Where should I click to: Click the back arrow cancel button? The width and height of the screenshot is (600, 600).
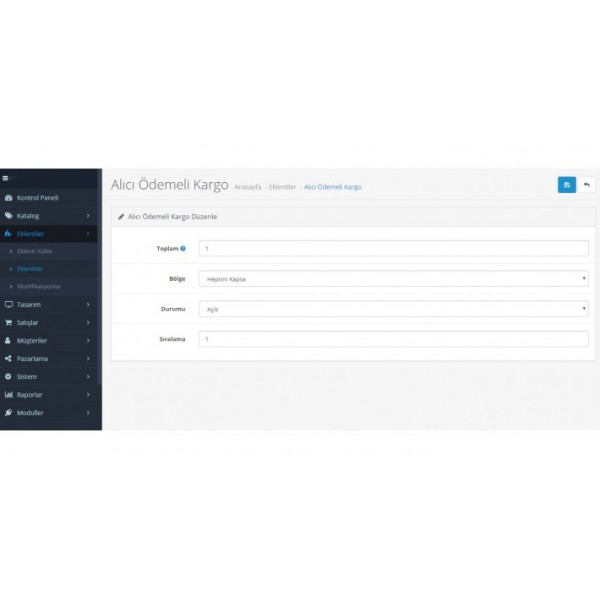click(586, 185)
